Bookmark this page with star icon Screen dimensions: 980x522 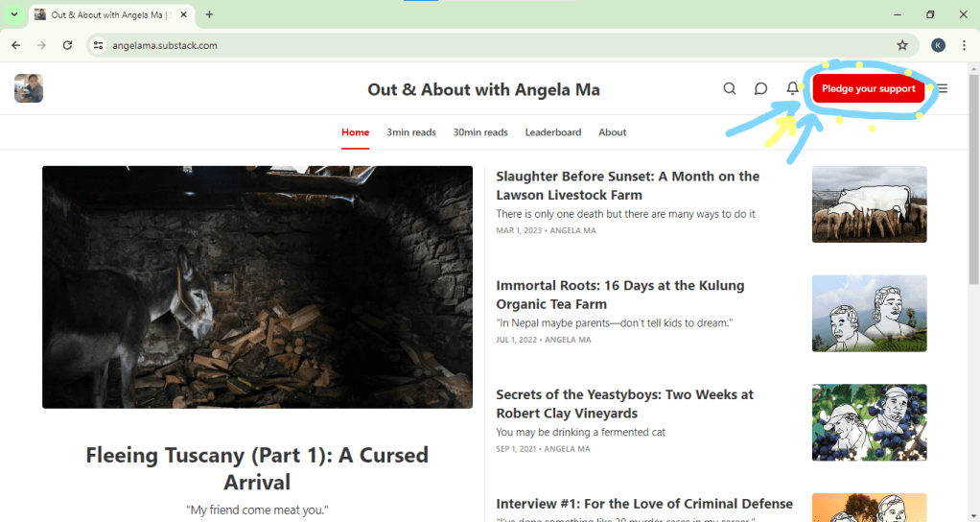(x=902, y=45)
